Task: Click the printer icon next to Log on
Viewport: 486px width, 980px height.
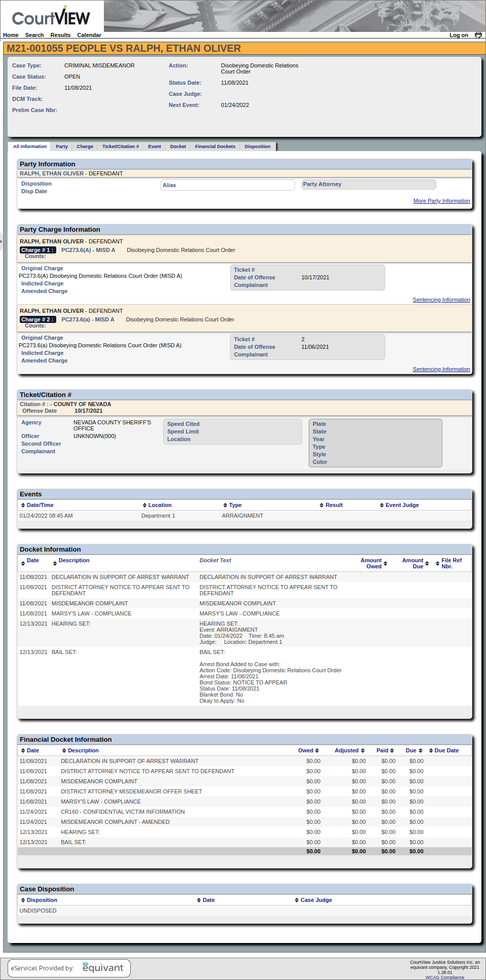Action: coord(478,35)
